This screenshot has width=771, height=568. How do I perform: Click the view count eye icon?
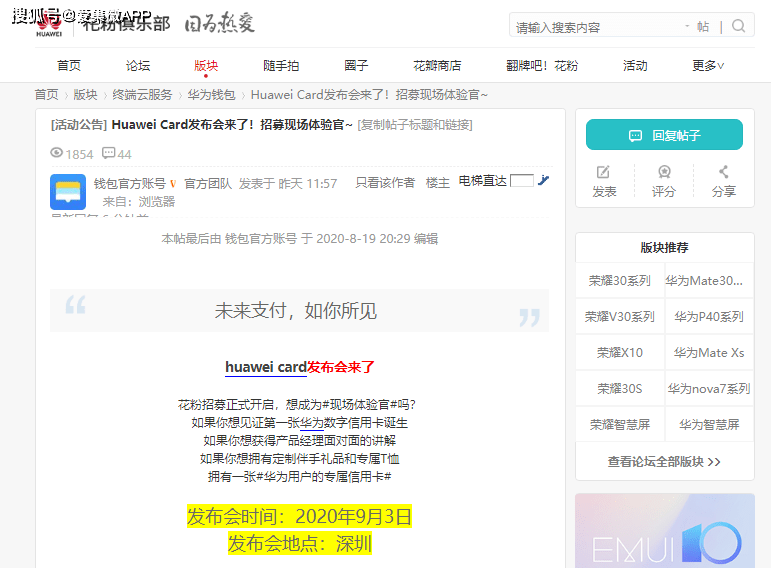57,153
